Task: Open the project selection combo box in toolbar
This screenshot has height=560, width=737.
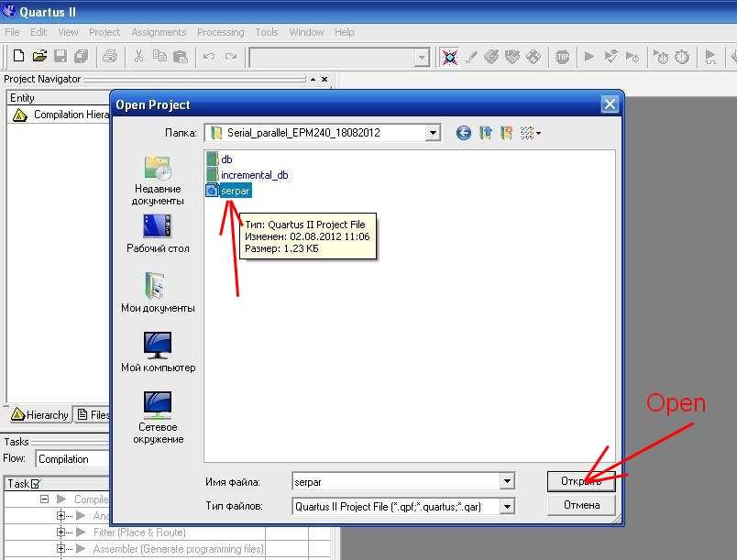Action: pyautogui.click(x=339, y=58)
